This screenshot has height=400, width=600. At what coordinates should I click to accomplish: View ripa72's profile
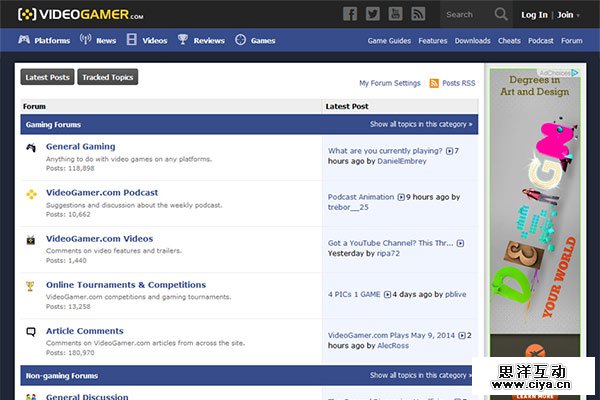(x=388, y=253)
